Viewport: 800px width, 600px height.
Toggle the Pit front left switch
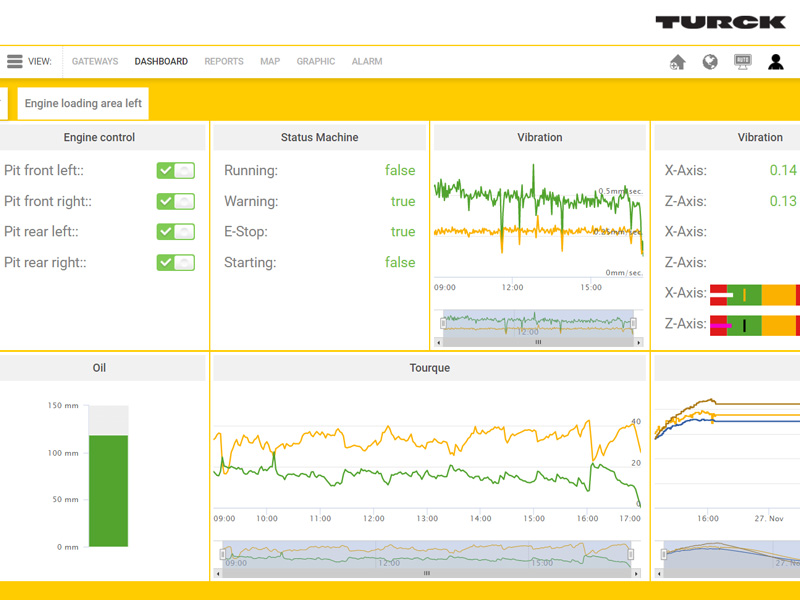[175, 171]
